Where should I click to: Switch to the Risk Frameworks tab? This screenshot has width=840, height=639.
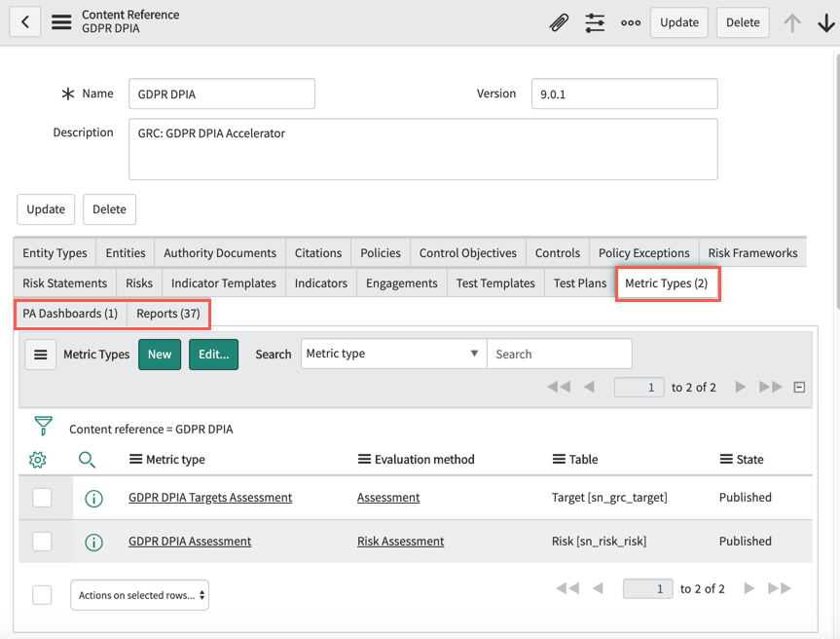[752, 253]
